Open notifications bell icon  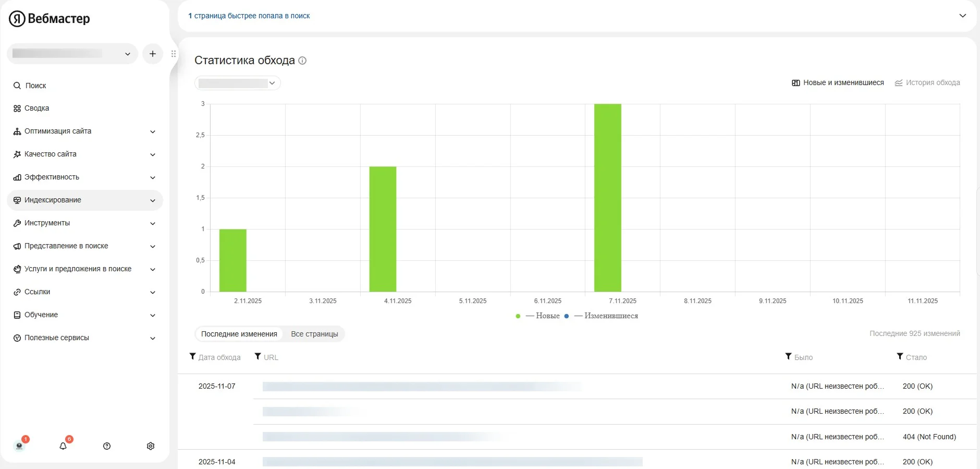(x=63, y=446)
